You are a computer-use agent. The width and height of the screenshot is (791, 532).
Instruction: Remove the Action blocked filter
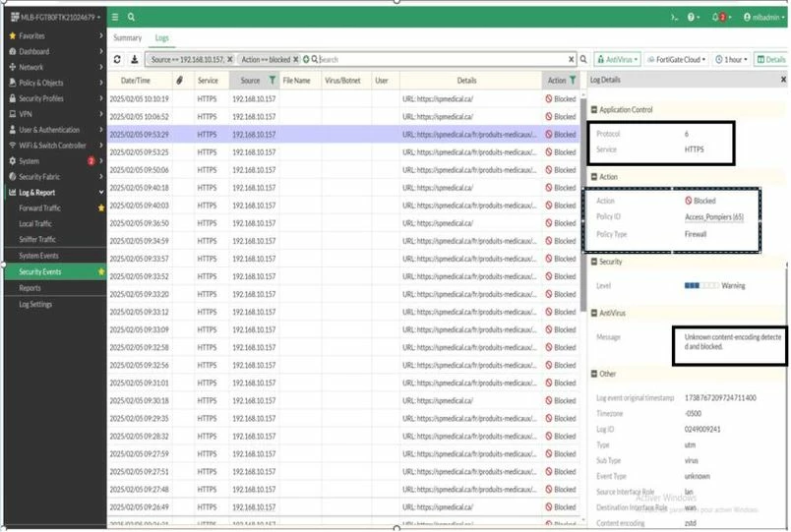pos(295,60)
